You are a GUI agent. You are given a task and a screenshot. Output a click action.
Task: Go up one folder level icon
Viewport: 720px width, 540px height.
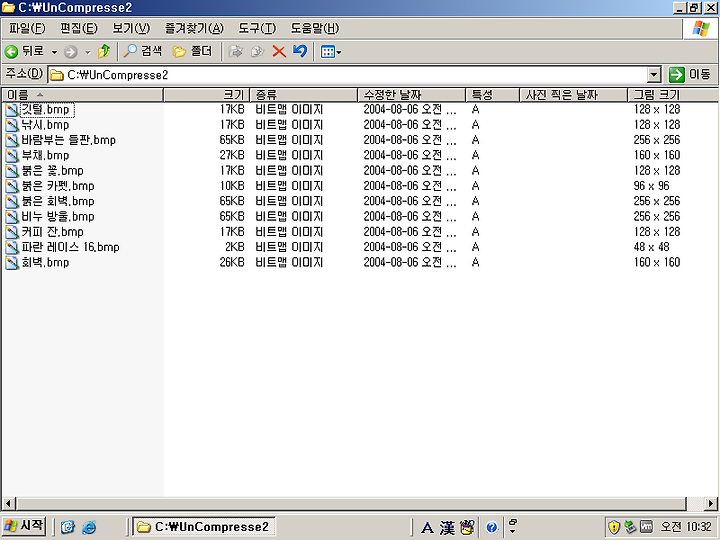pyautogui.click(x=104, y=51)
